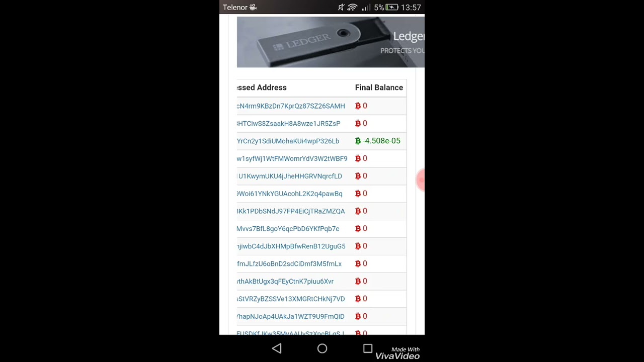644x362 pixels.
Task: Open address ending HHGRVNqrcfLD
Action: [289, 176]
